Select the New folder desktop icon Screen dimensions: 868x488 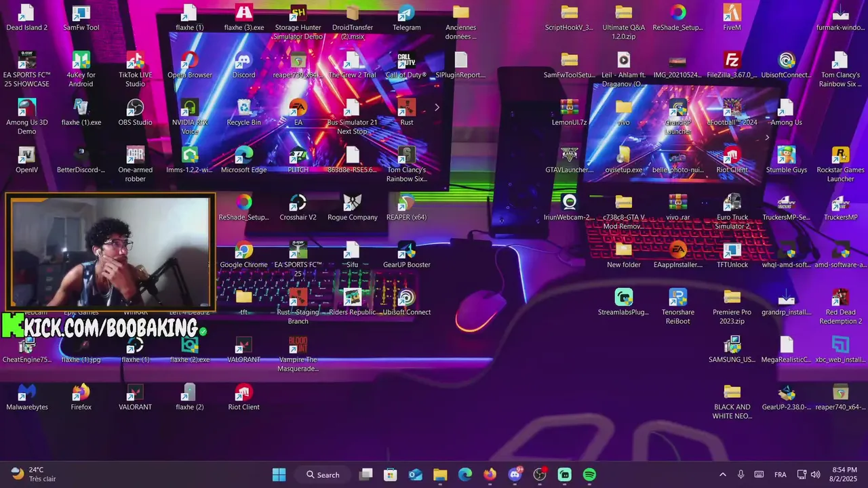624,256
